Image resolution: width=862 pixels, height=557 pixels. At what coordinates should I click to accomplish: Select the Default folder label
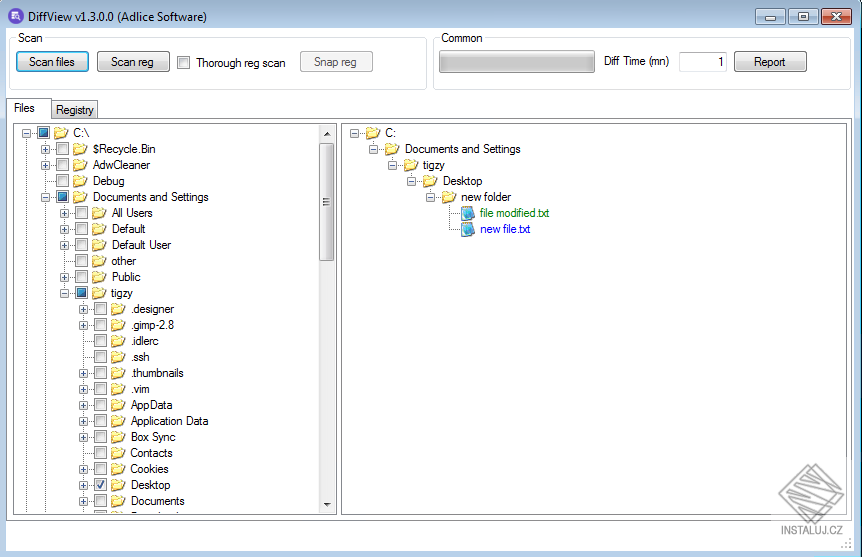(x=128, y=229)
